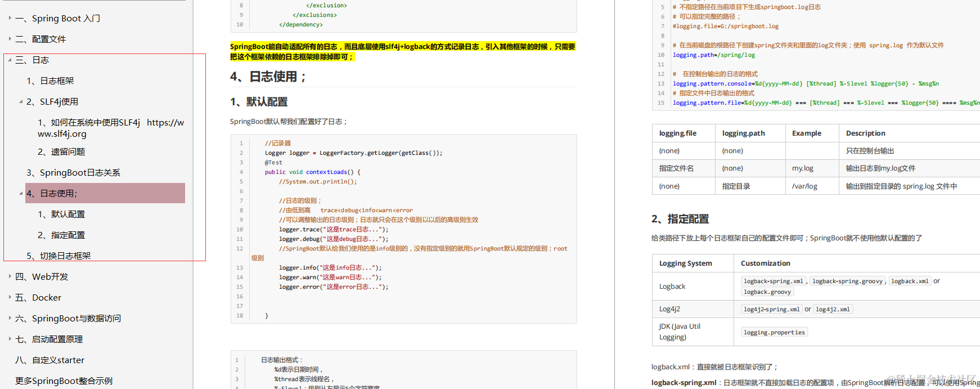
Task: Open 六、SpringBoot与数据访问 chapter
Action: pyautogui.click(x=68, y=318)
